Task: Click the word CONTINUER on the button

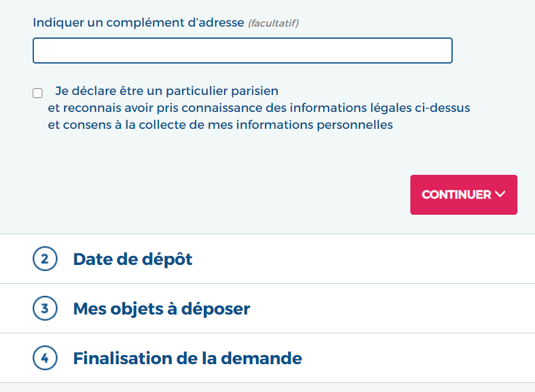Action: tap(456, 195)
